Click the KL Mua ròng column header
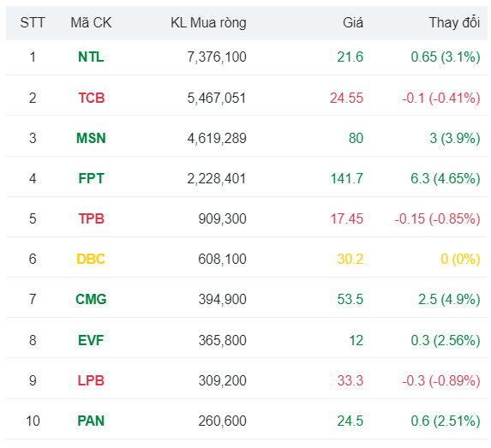This screenshot has height=448, width=491. click(x=208, y=23)
